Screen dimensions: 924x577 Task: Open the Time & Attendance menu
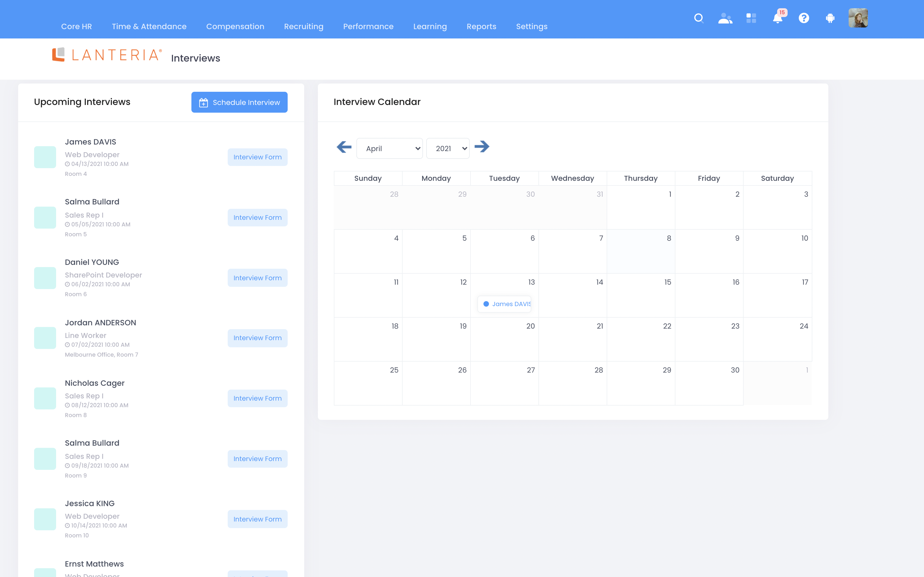point(149,26)
